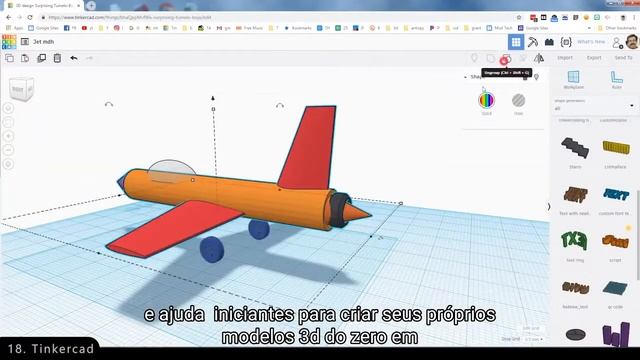This screenshot has width=640, height=360.
Task: Open the Codeblocks curly-brace icon
Action: pos(566,42)
